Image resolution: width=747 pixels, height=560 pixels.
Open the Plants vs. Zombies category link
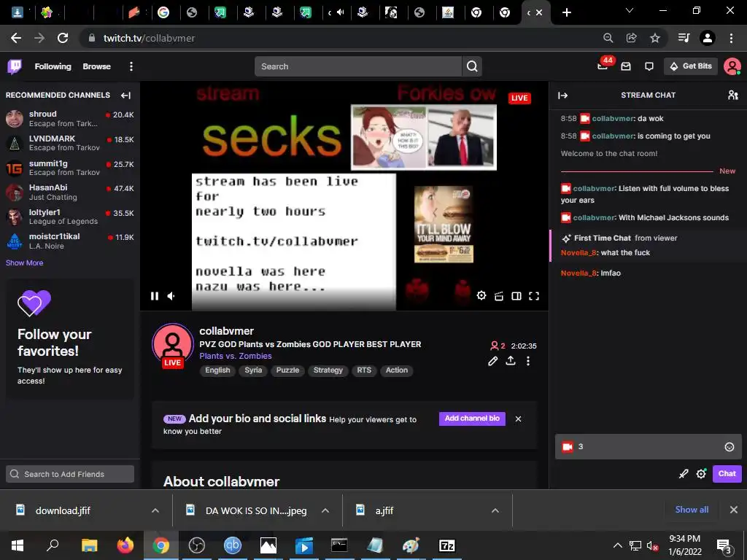(x=236, y=356)
